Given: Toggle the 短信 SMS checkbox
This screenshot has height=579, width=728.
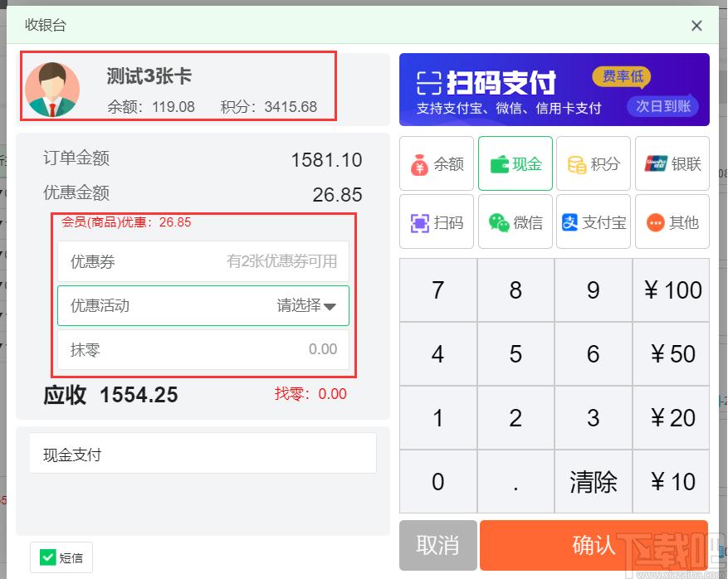Looking at the screenshot, I should pyautogui.click(x=47, y=557).
